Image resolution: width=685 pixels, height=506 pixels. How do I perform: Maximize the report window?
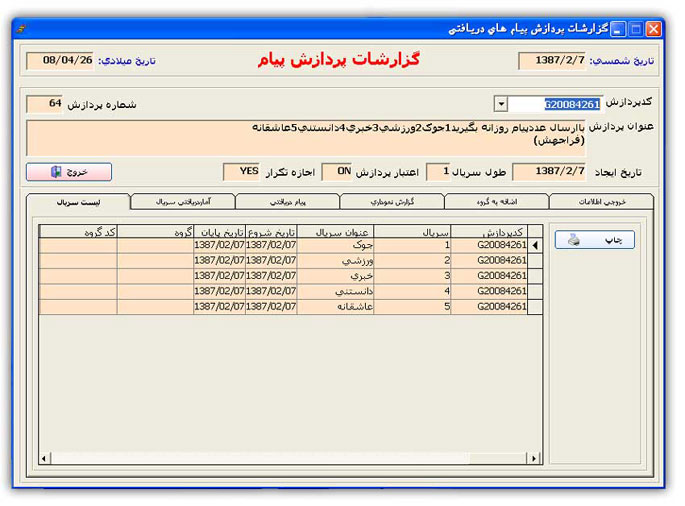(636, 29)
